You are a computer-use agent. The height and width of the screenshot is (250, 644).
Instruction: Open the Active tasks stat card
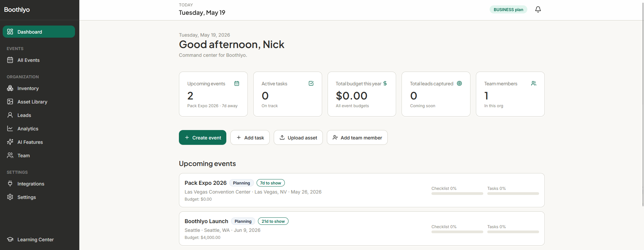[288, 94]
